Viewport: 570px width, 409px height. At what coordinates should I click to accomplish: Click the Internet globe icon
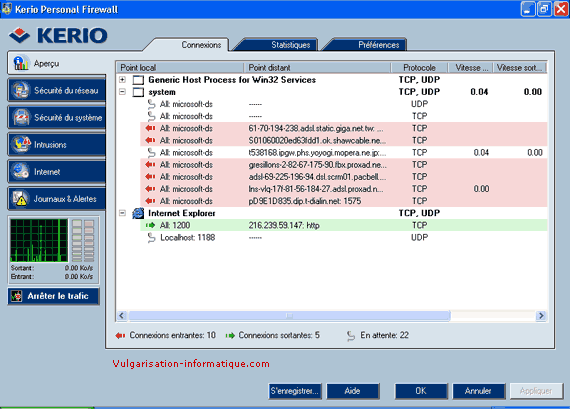coord(20,171)
